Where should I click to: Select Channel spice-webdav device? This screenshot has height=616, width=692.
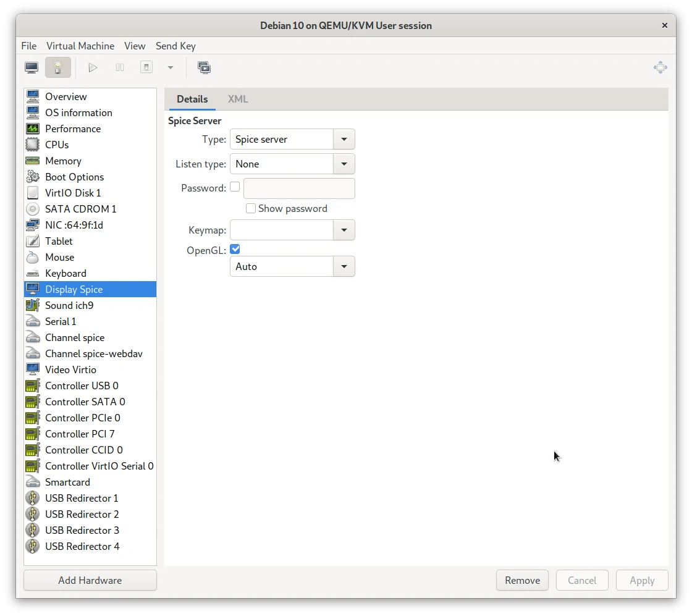[90, 354]
